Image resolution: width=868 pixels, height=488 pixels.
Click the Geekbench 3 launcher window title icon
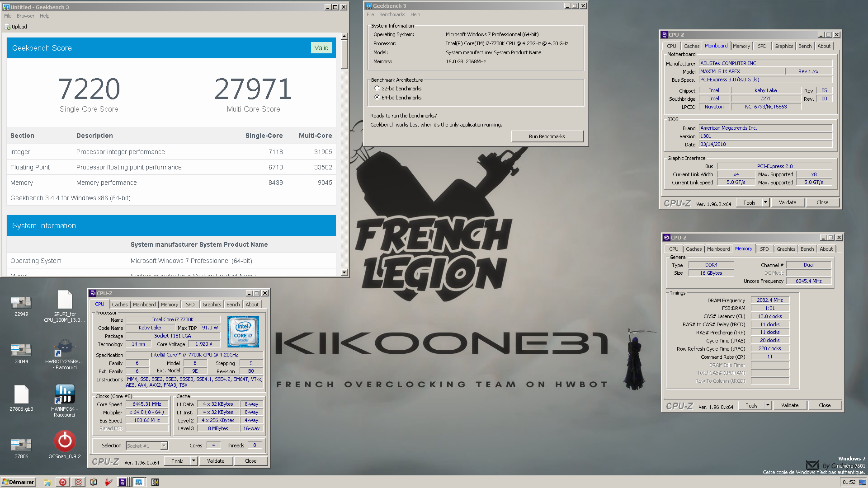pyautogui.click(x=369, y=6)
